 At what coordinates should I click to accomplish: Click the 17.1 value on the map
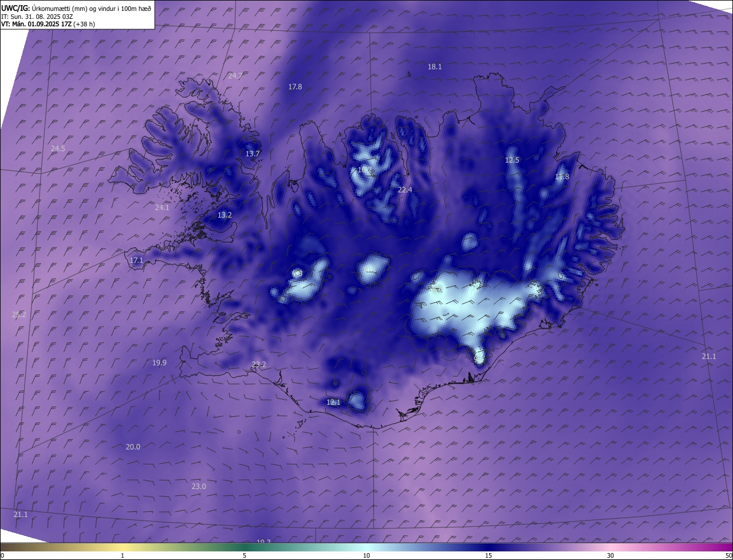[x=136, y=260]
